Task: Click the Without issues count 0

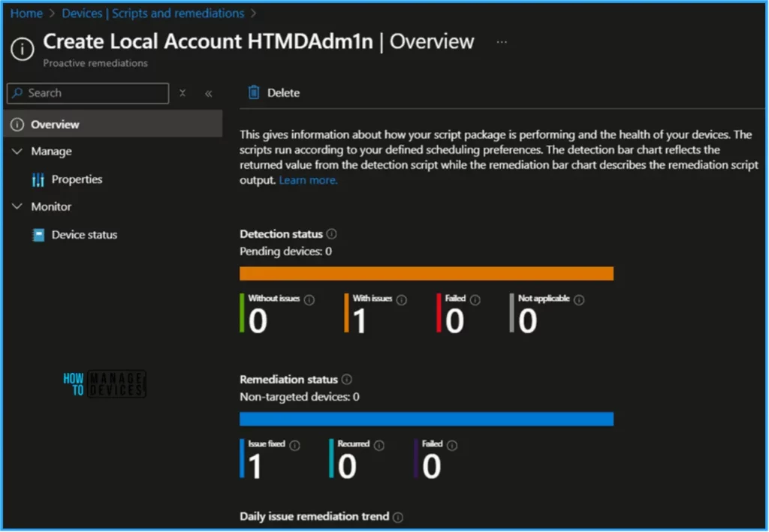Action: (258, 321)
